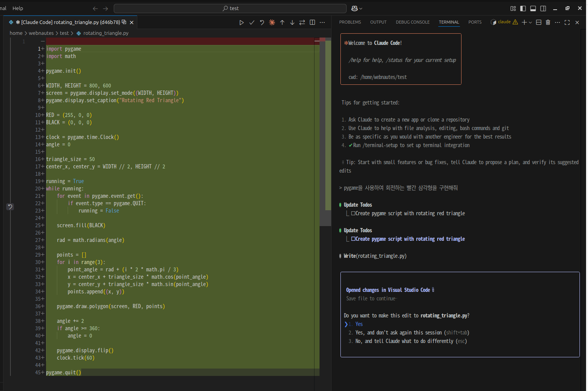Toggle the secondary sidebar visibility
This screenshot has width=588, height=391.
[x=543, y=9]
